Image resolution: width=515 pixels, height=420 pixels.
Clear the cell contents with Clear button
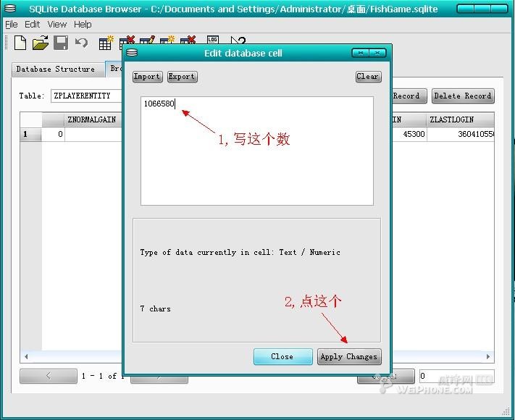[368, 77]
